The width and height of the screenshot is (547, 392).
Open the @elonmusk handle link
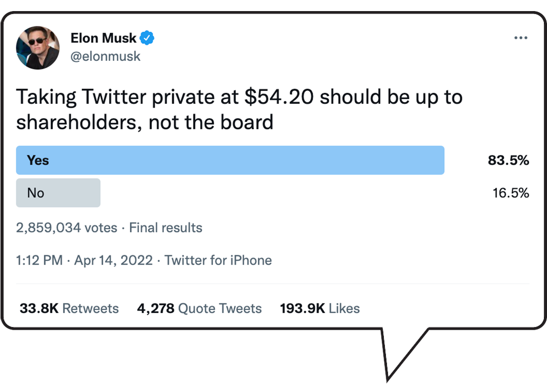pos(105,56)
